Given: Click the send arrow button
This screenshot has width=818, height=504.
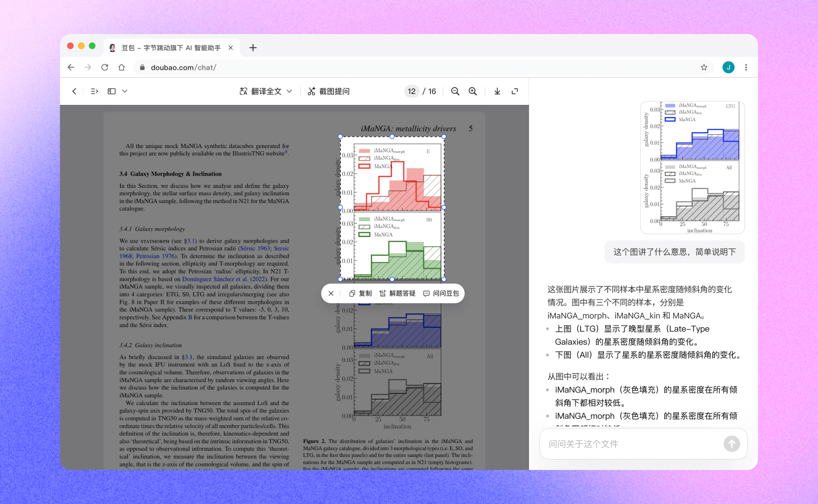Looking at the screenshot, I should pos(731,444).
